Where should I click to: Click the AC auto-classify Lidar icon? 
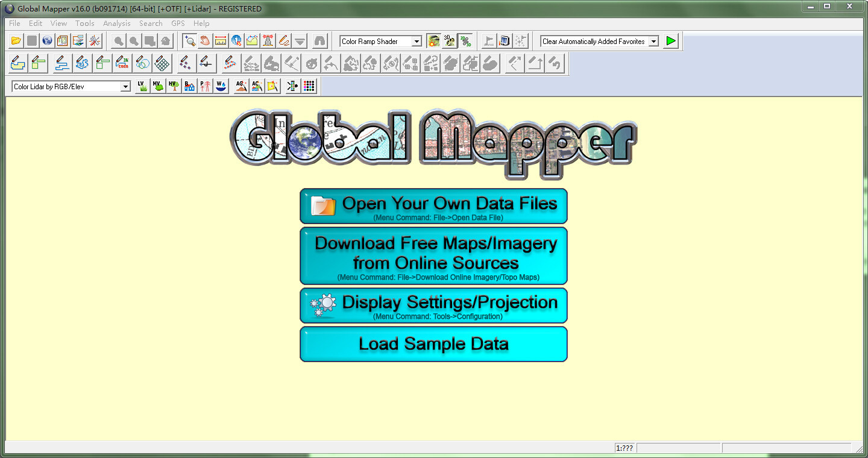(257, 86)
